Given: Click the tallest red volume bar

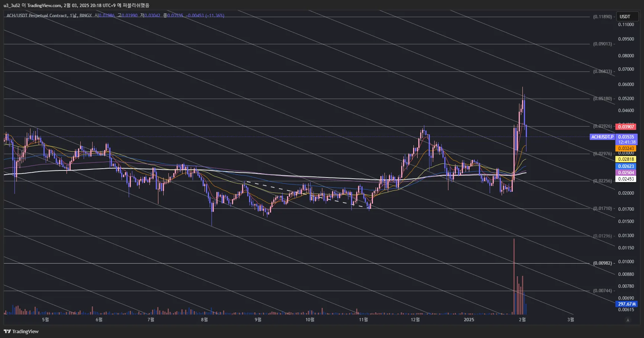Looking at the screenshot, I should [x=514, y=277].
